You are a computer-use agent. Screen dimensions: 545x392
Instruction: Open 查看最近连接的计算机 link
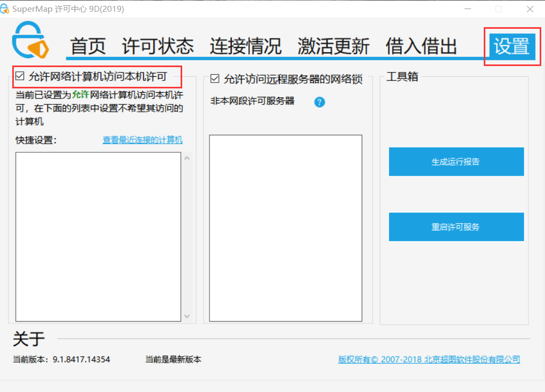(142, 140)
